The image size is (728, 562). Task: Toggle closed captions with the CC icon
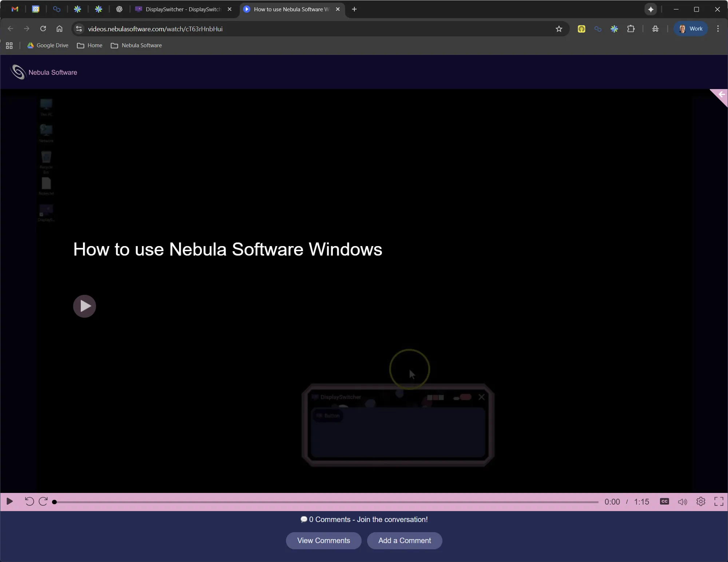click(x=664, y=502)
